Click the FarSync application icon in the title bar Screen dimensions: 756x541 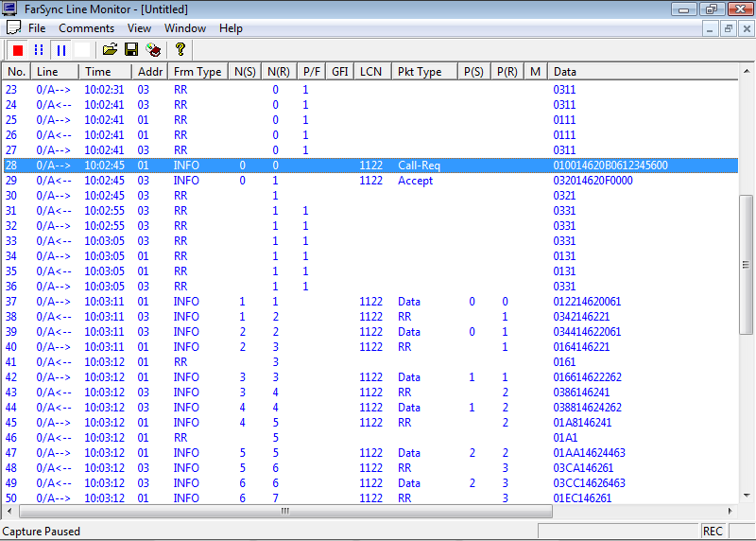[9, 9]
